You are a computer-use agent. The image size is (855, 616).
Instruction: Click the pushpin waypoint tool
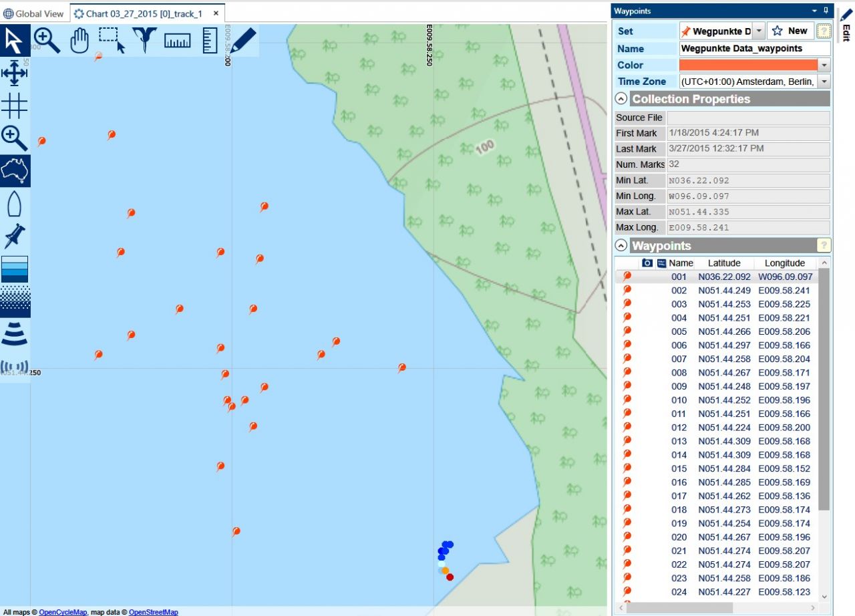tap(14, 237)
